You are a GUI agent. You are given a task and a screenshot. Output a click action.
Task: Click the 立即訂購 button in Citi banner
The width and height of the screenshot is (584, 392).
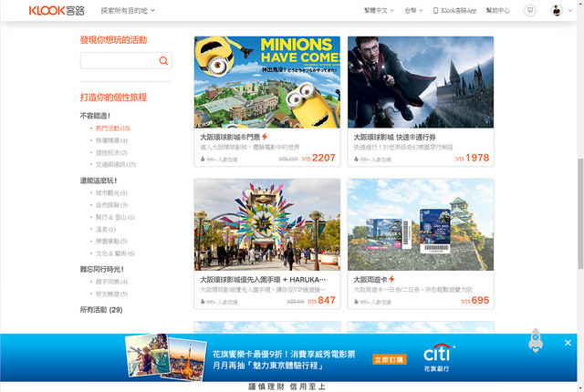pos(390,360)
